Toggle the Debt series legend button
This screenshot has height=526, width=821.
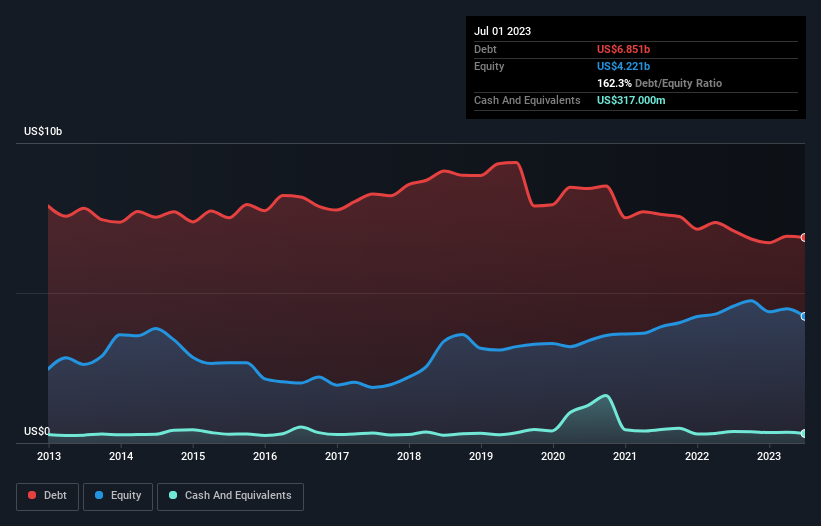click(47, 496)
